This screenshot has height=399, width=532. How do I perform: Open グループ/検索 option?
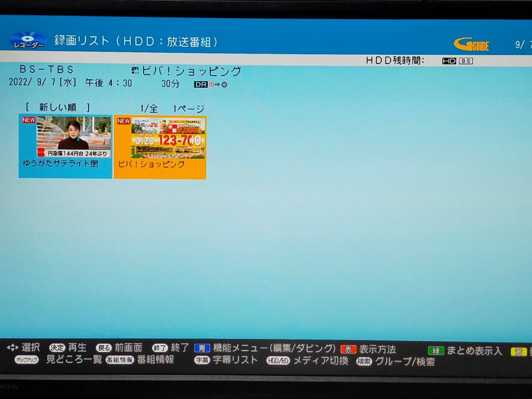coord(405,362)
